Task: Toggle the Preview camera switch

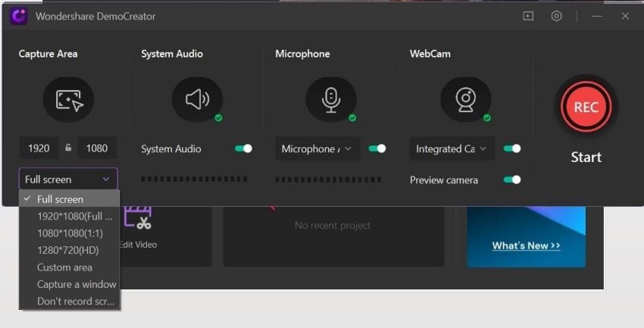Action: click(x=512, y=180)
